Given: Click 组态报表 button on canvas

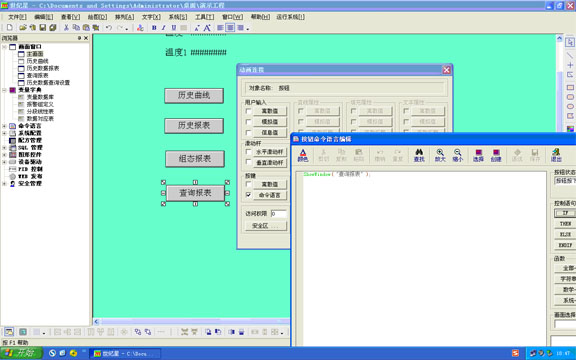Looking at the screenshot, I should pyautogui.click(x=195, y=159).
